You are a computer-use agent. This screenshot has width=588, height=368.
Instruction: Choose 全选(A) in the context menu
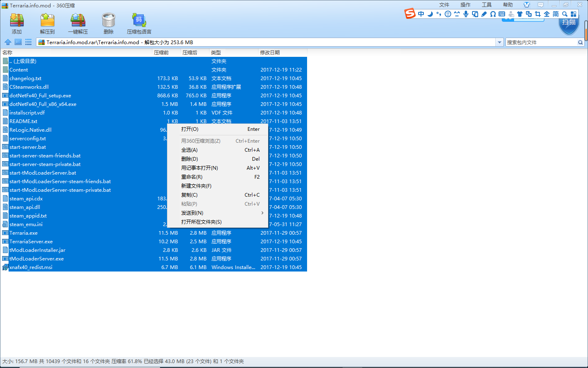[218, 150]
